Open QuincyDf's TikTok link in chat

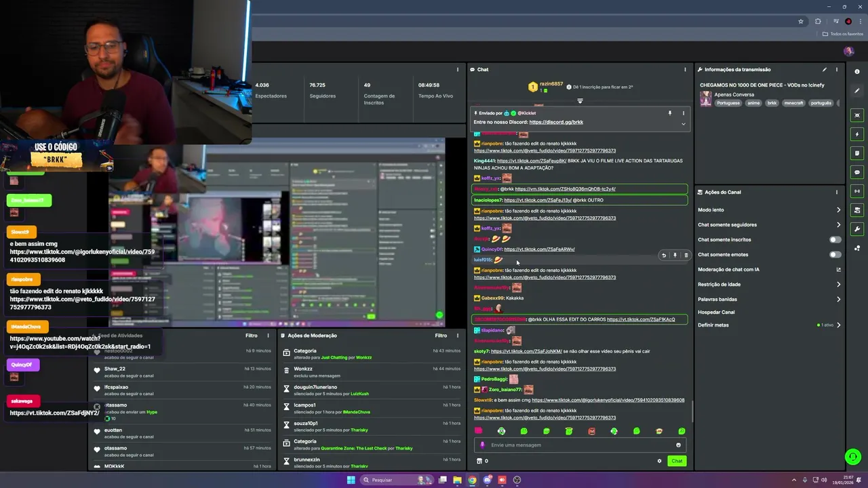539,249
